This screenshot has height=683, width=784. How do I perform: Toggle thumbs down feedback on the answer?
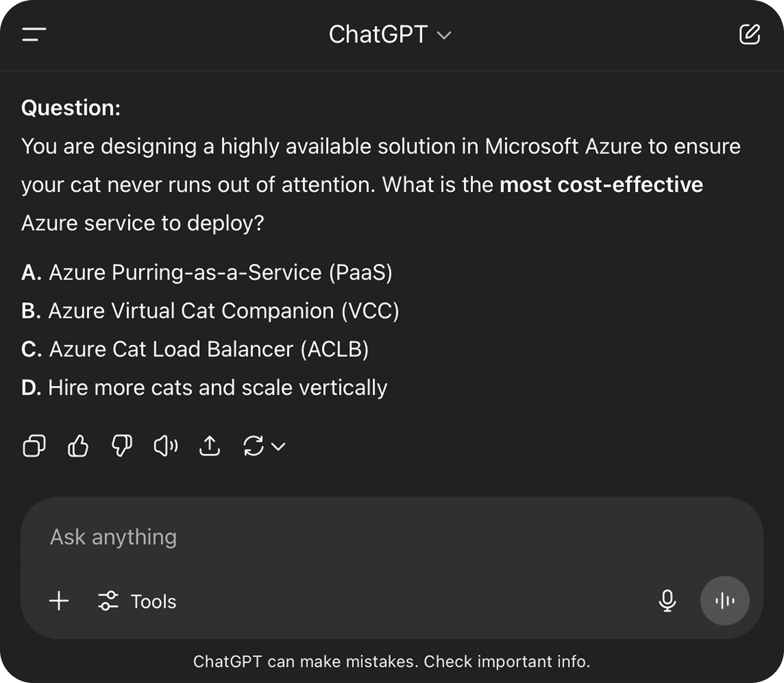pos(122,446)
